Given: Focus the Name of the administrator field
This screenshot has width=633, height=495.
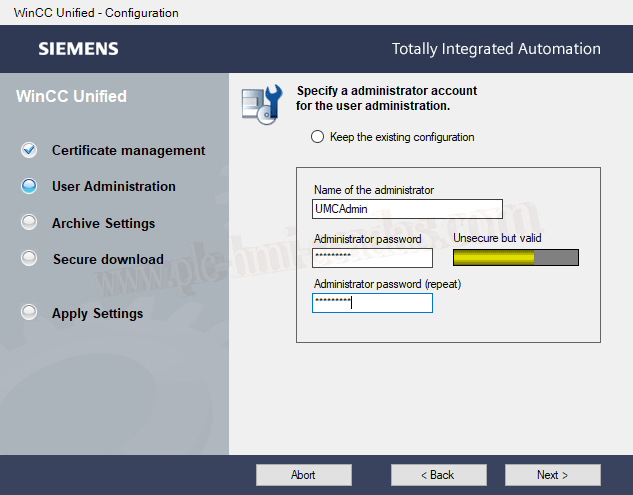Looking at the screenshot, I should coord(407,209).
